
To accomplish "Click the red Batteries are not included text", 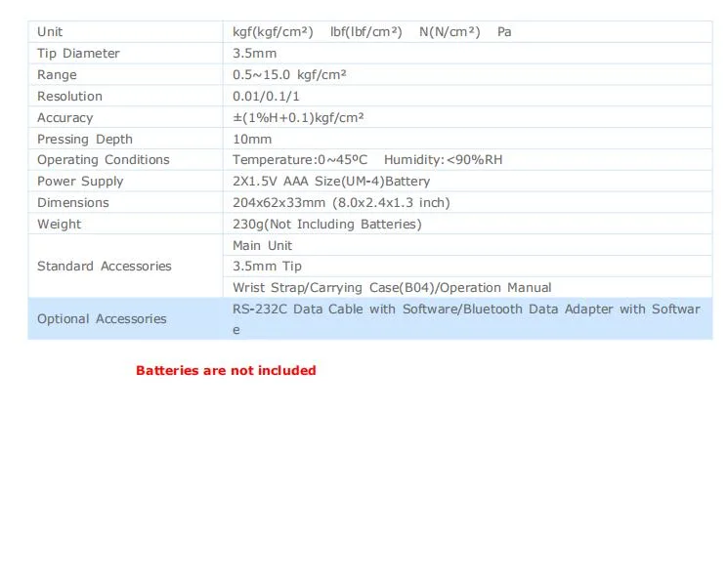I will pos(226,370).
